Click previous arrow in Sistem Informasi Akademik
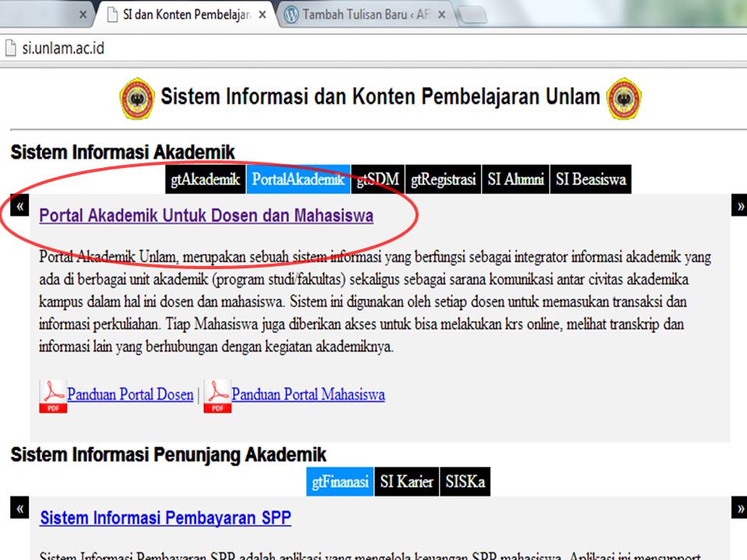 click(x=19, y=205)
